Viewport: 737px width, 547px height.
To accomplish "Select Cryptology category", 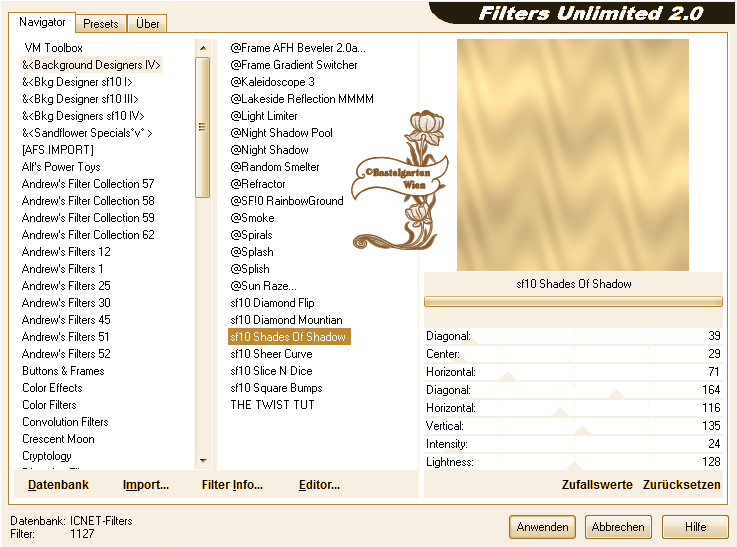I will pyautogui.click(x=47, y=456).
